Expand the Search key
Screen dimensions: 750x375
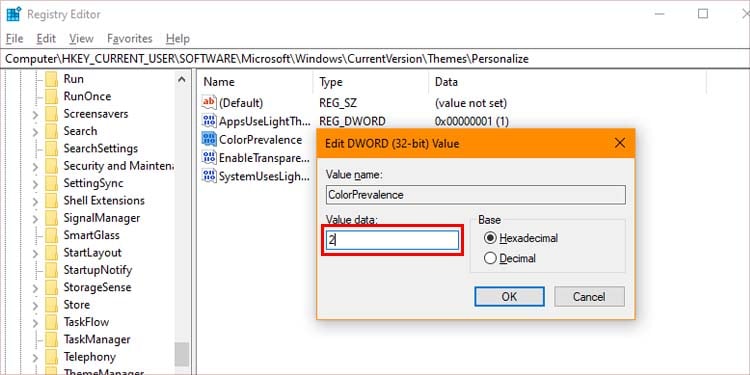tap(35, 132)
